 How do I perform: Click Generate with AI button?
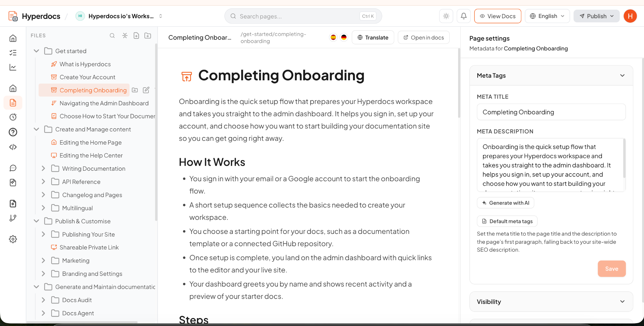505,203
